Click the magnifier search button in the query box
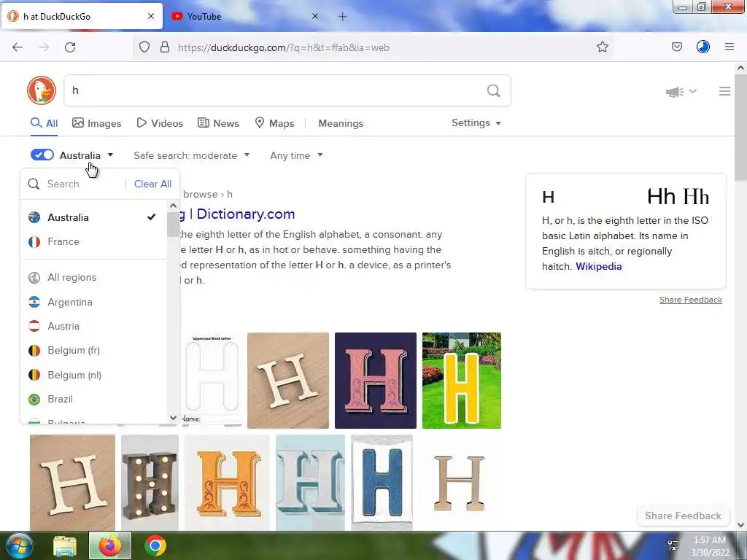 (x=494, y=90)
